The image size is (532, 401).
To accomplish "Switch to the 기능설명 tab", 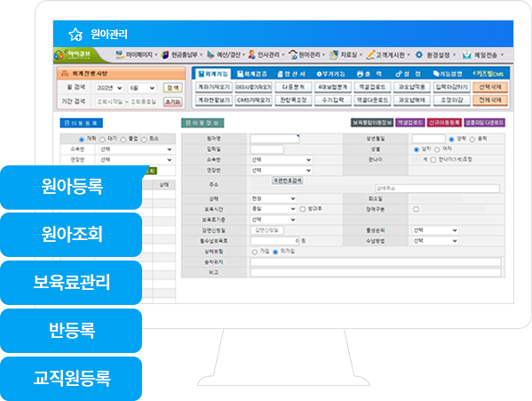I will (448, 74).
